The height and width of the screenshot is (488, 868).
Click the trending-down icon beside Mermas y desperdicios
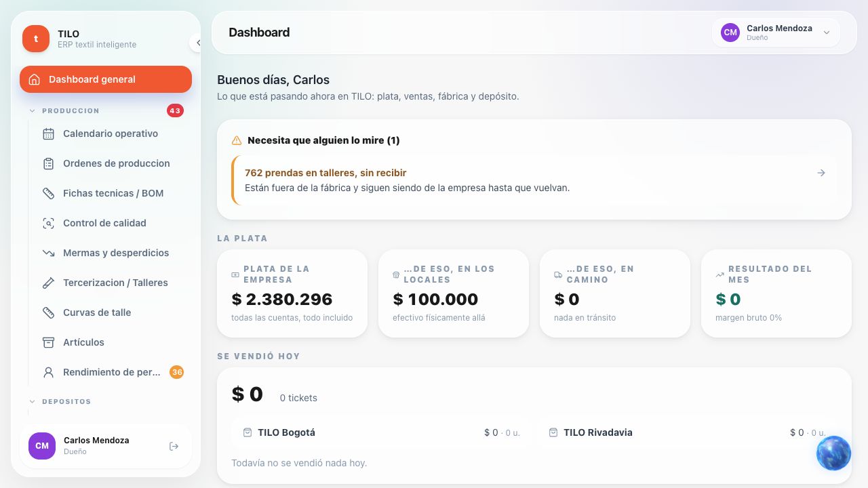tap(48, 253)
